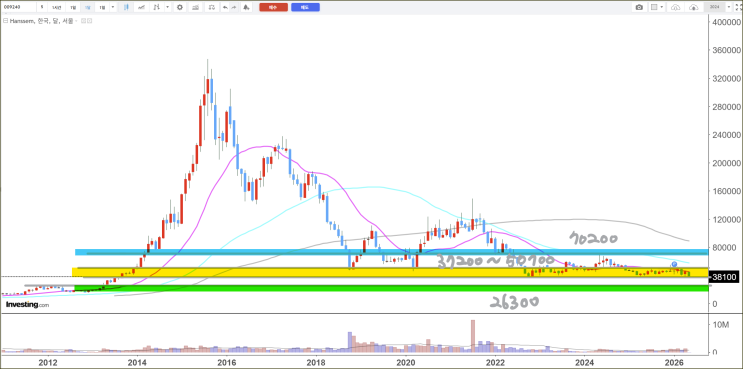Click the red buy button
This screenshot has height=369, width=743.
coord(273,7)
